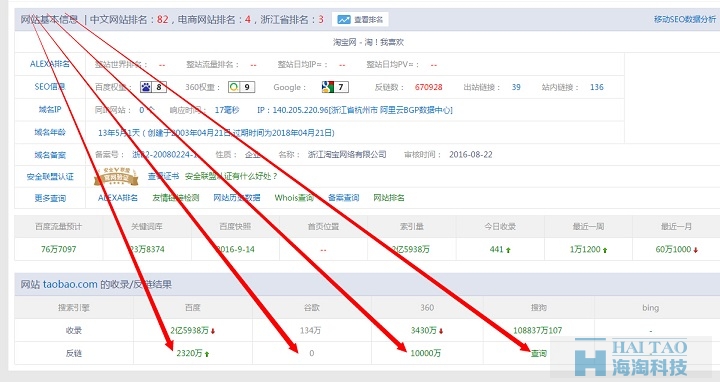720x382 pixels.
Task: Open the 备案查询 link
Action: [x=343, y=198]
